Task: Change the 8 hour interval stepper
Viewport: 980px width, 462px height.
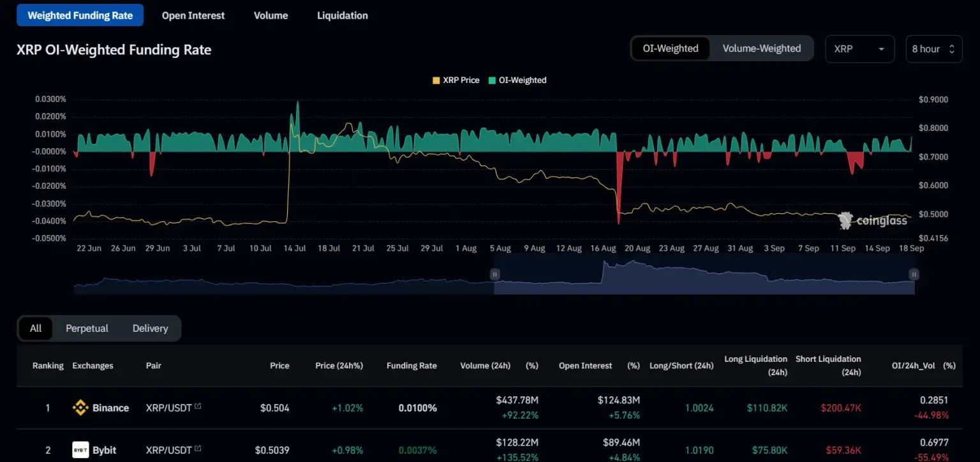Action: click(934, 49)
